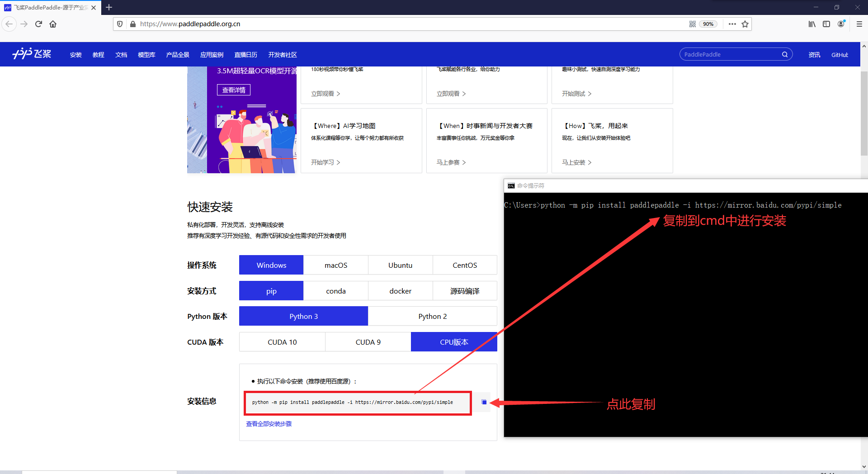Click the 命令提示符 window title bar
This screenshot has height=474, width=868.
[686, 186]
